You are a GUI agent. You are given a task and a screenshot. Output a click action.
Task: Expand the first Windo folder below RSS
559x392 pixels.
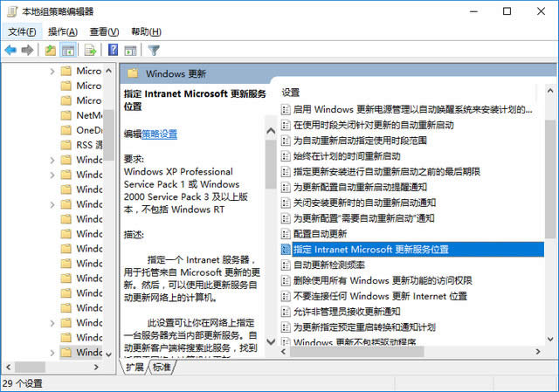52,160
